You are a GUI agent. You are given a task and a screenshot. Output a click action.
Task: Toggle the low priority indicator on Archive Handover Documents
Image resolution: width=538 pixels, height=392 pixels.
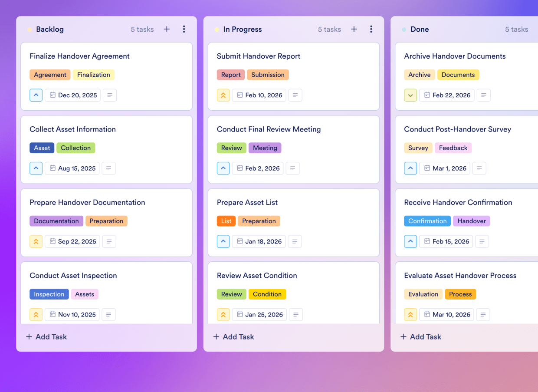tap(410, 95)
